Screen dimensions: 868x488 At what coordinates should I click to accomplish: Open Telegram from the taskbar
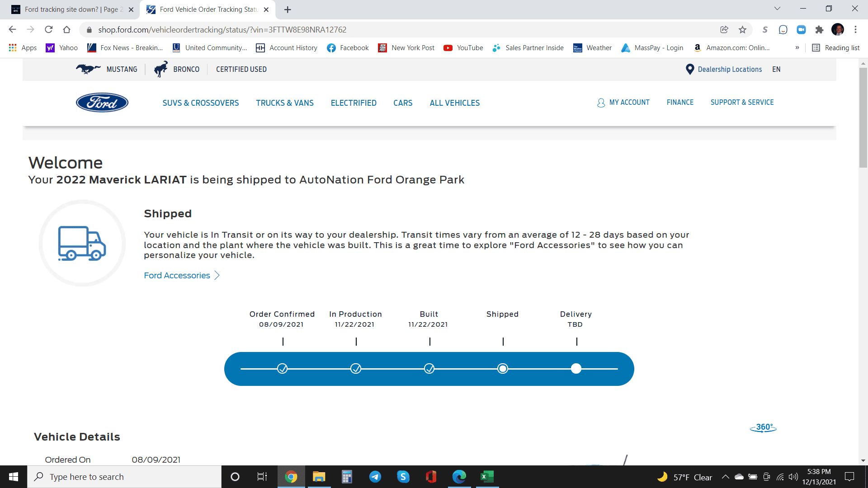[375, 477]
